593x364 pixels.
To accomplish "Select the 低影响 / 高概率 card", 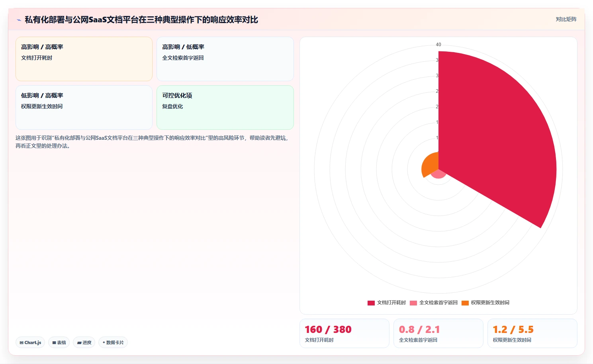I will point(84,108).
